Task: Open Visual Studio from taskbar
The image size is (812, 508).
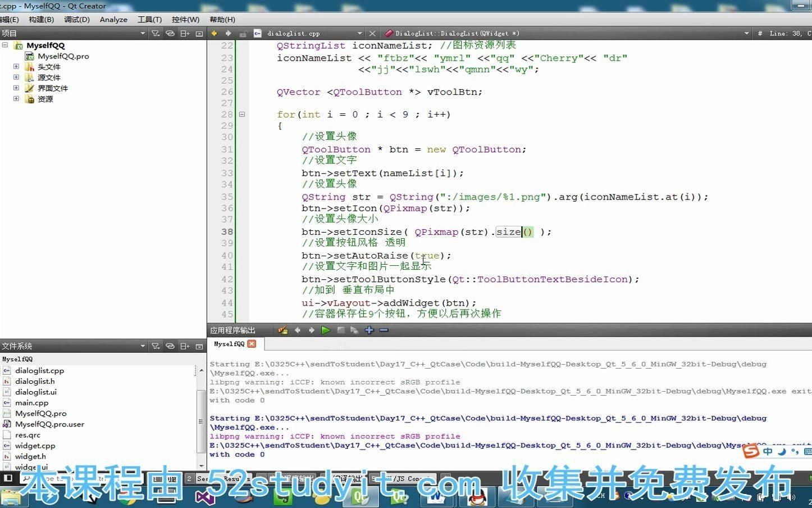Action: [205, 497]
